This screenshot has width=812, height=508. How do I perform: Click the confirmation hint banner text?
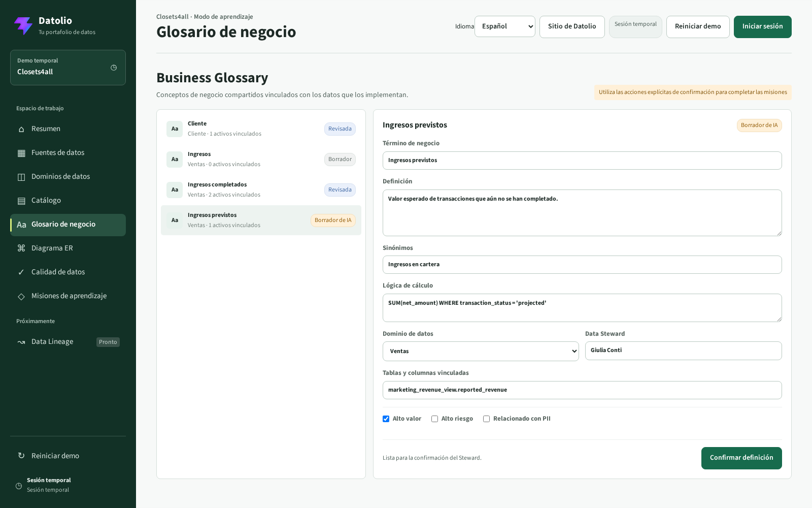[693, 92]
